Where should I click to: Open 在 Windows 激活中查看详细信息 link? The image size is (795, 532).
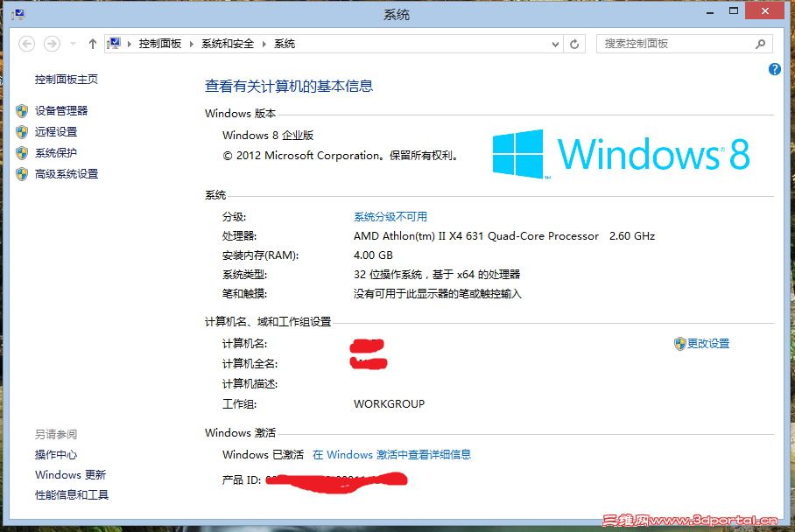point(392,454)
